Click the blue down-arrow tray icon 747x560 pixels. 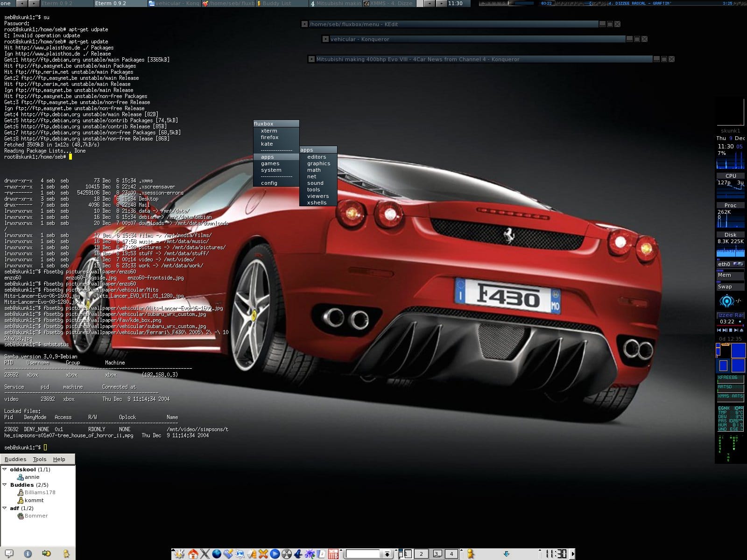[x=507, y=554]
